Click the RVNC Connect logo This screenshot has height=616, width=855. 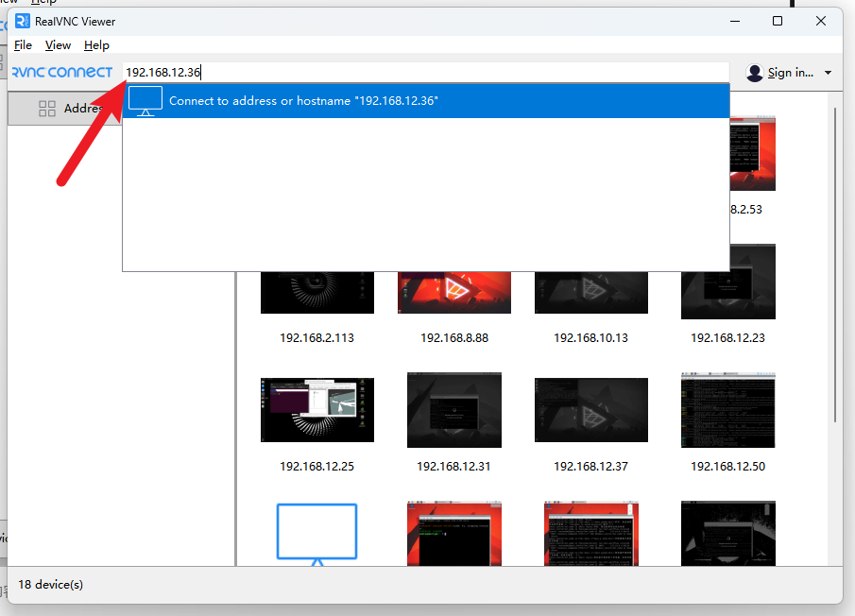[x=62, y=73]
